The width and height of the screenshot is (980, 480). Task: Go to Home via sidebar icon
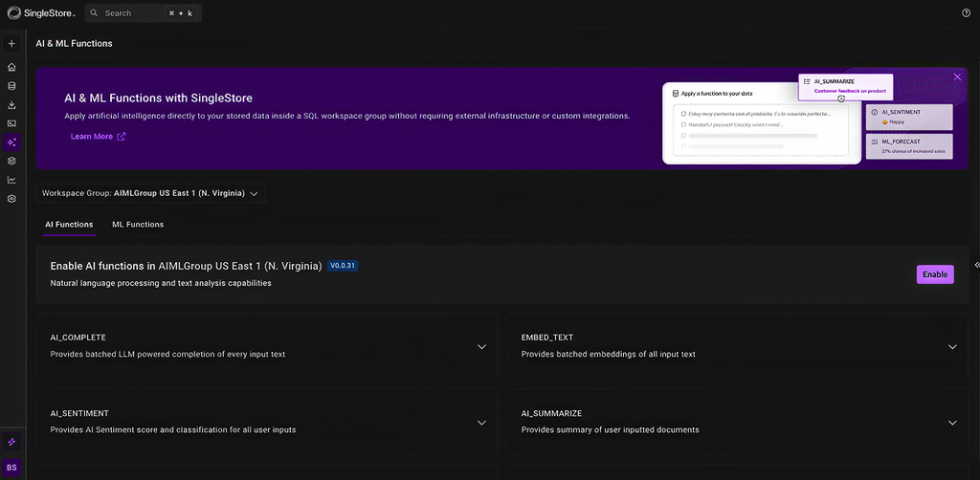click(11, 68)
